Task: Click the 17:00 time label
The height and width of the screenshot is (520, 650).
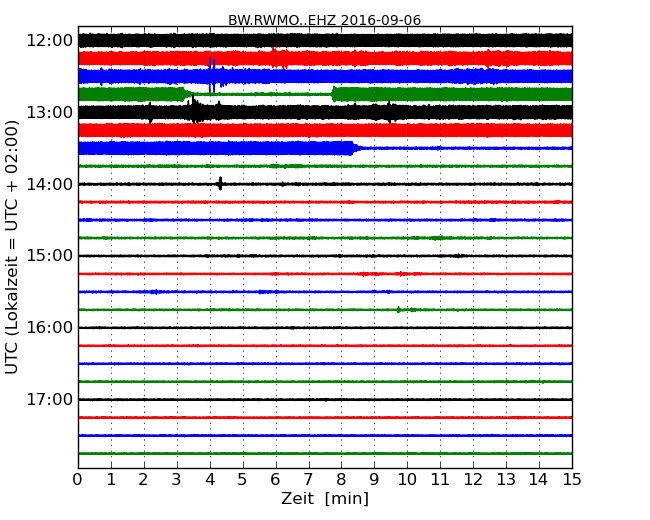Action: pyautogui.click(x=50, y=399)
